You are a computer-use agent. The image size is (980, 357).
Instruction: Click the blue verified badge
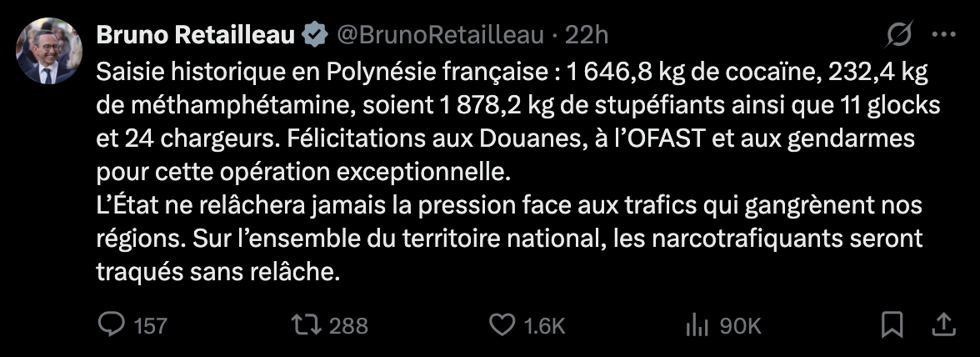[314, 34]
